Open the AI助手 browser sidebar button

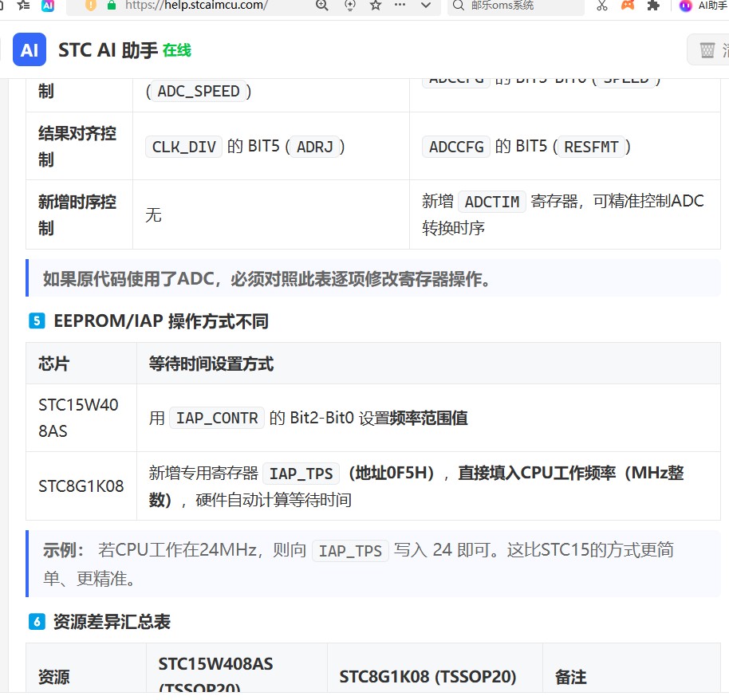[703, 6]
